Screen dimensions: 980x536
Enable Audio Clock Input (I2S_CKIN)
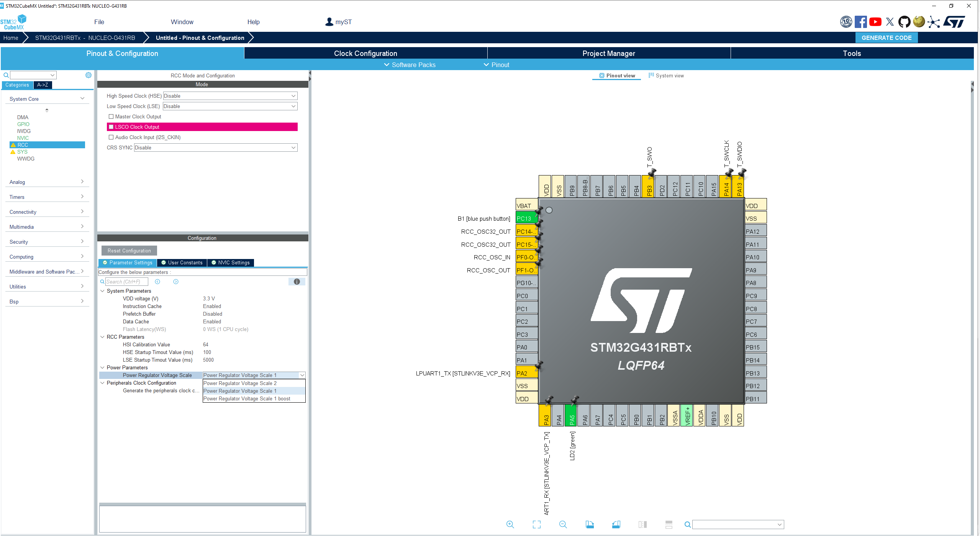click(x=111, y=137)
